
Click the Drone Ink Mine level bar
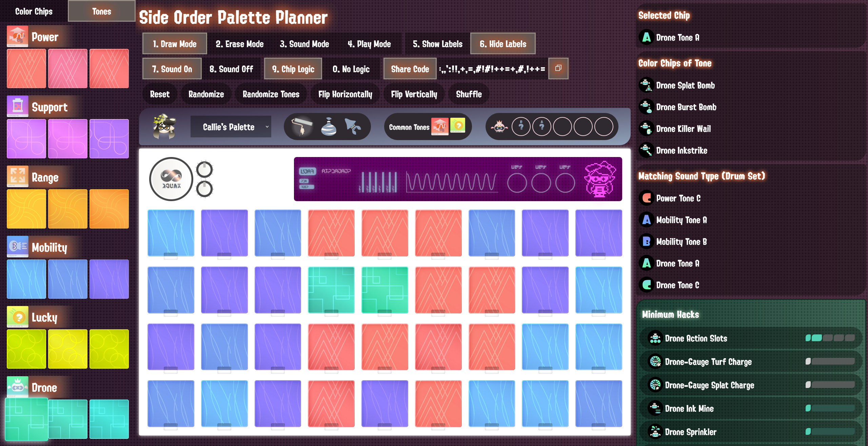pos(830,408)
